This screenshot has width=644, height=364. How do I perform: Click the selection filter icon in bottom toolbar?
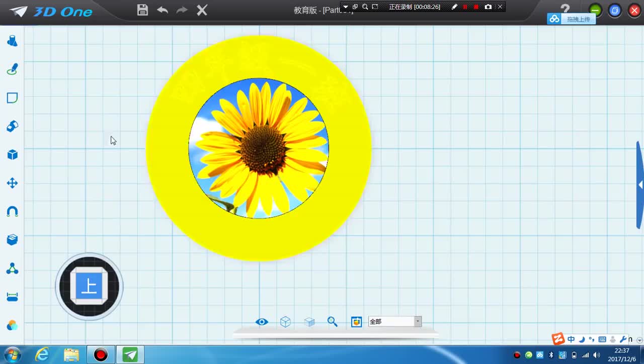356,322
